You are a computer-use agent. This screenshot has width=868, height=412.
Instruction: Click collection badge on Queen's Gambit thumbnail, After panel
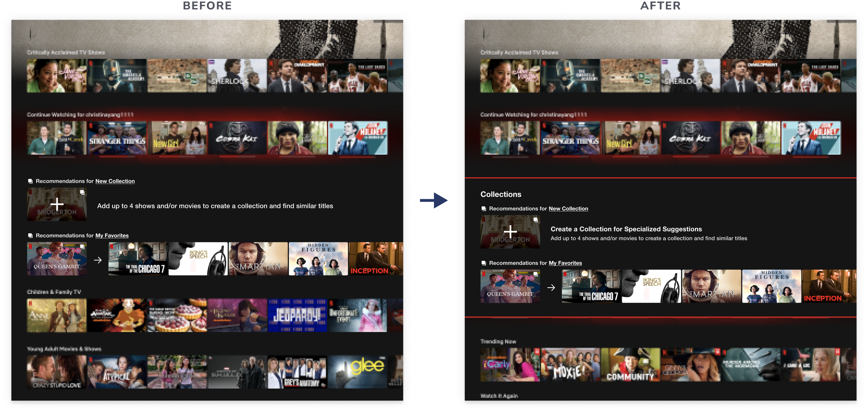coord(535,274)
